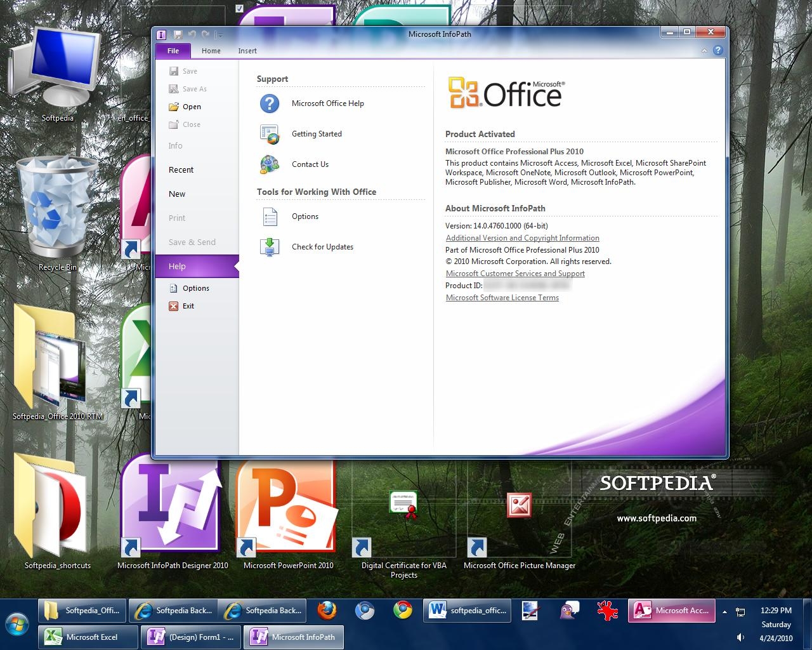Viewport: 812px width, 650px height.
Task: Click Microsoft Customer Services and Support link
Action: click(515, 274)
